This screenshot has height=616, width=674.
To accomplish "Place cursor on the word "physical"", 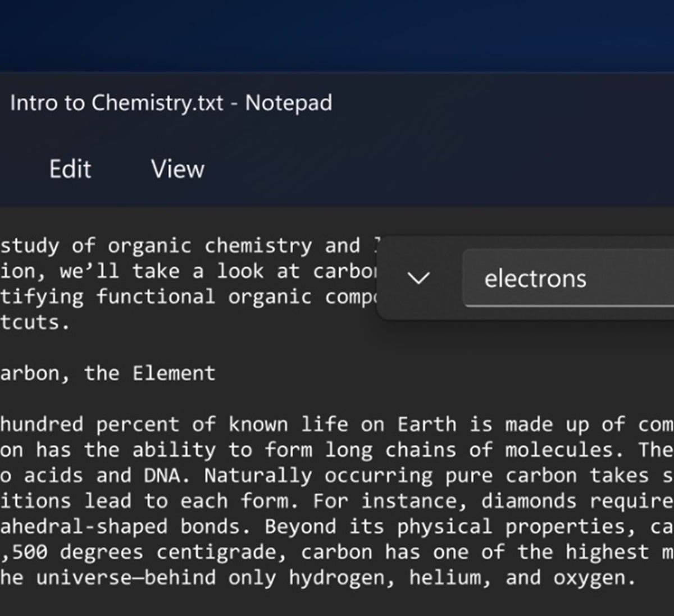I will [444, 527].
